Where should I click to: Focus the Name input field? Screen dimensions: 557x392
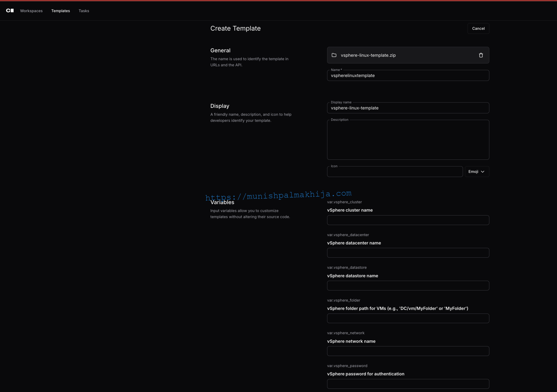[408, 75]
